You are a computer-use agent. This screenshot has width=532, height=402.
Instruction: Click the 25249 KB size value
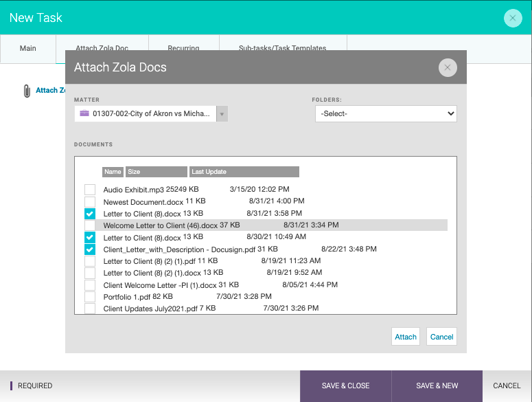(182, 189)
